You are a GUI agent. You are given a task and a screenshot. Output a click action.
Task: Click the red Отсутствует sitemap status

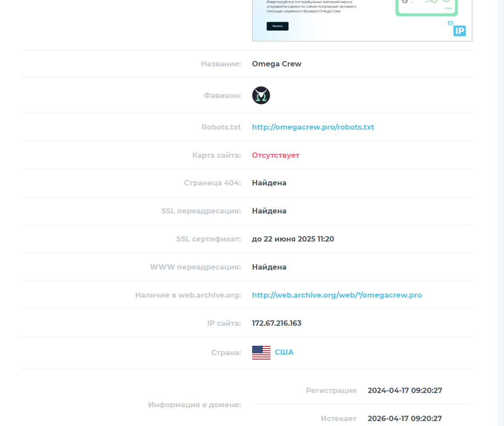[x=276, y=155]
